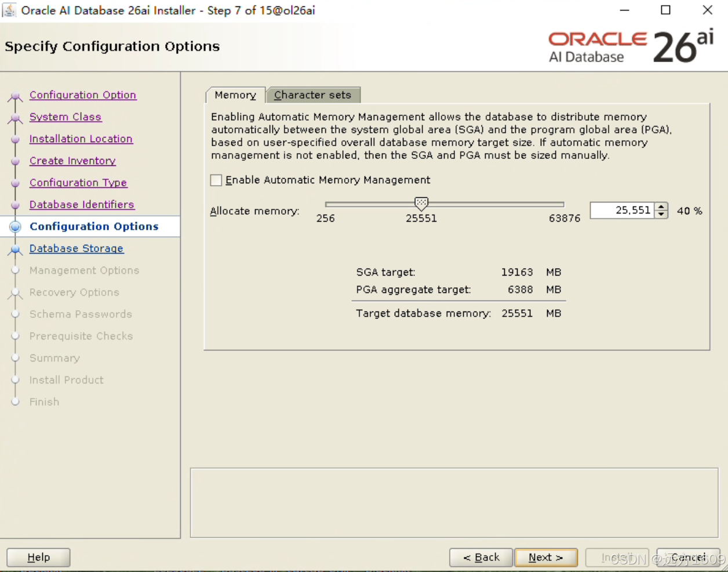Switch to the Character sets tab
Screen dimensions: 728x572
pyautogui.click(x=313, y=95)
